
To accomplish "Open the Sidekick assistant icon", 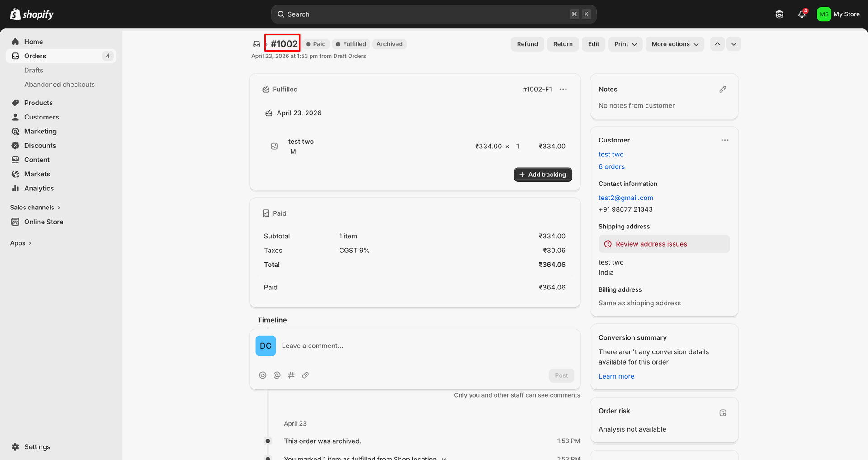I will click(779, 14).
